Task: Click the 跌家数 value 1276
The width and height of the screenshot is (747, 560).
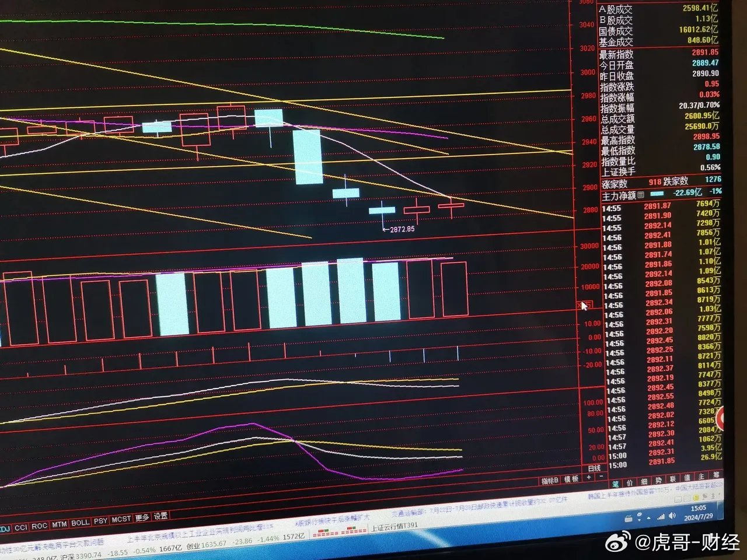Action: pos(713,180)
